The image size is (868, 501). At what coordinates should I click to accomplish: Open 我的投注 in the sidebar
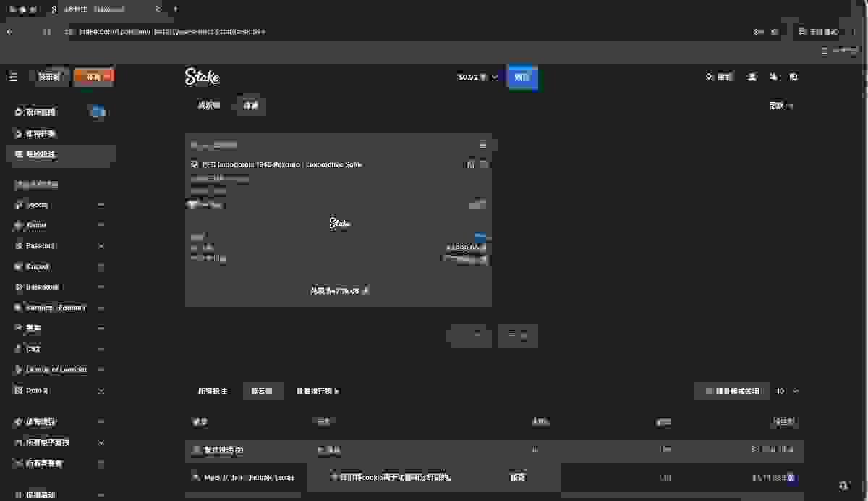(x=60, y=154)
